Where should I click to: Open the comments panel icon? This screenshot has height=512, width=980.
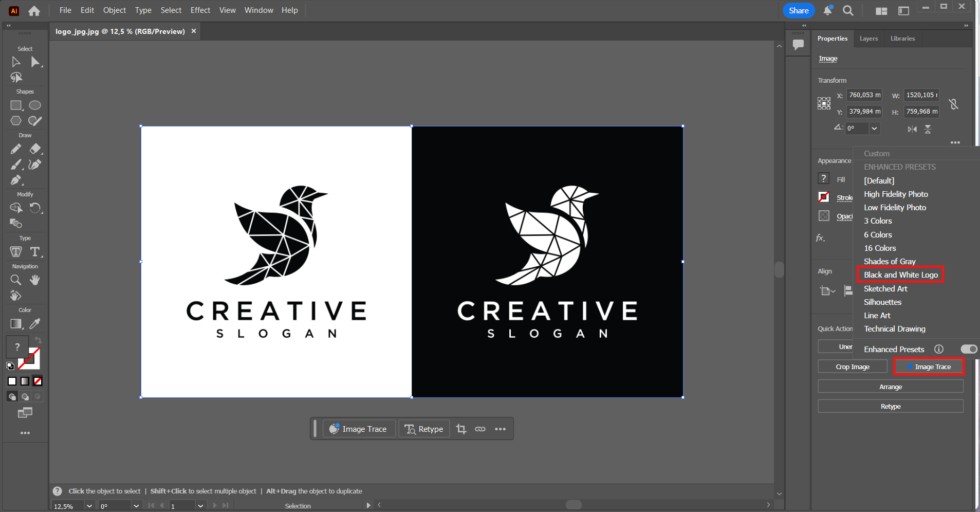(798, 45)
